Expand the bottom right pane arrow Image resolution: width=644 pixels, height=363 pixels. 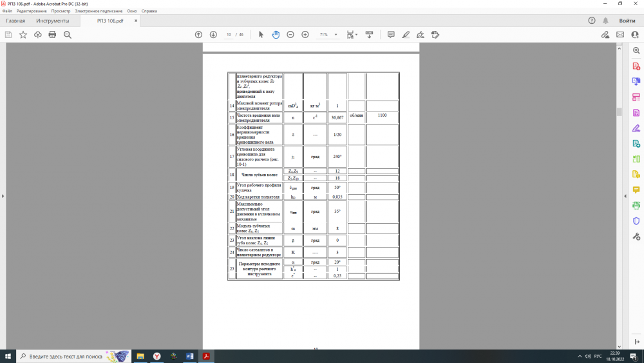click(637, 342)
